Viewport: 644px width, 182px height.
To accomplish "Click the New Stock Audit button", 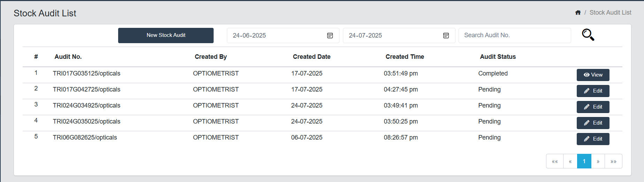I will (166, 35).
